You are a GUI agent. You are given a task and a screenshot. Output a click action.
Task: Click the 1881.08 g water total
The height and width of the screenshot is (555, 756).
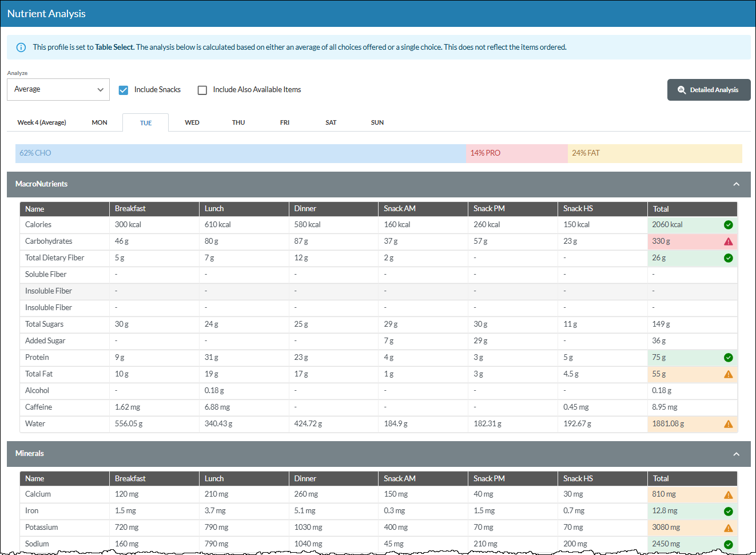point(668,424)
